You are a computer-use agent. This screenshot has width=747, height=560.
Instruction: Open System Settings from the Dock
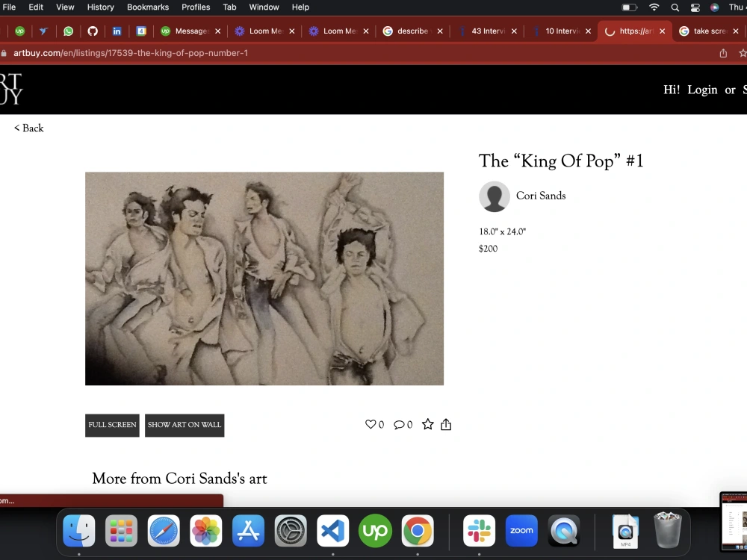tap(291, 530)
